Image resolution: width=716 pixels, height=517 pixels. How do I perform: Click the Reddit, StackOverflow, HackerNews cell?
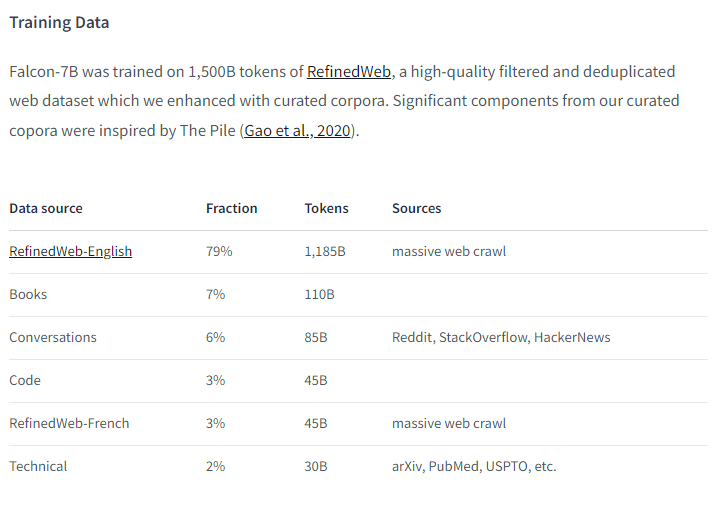tap(501, 337)
